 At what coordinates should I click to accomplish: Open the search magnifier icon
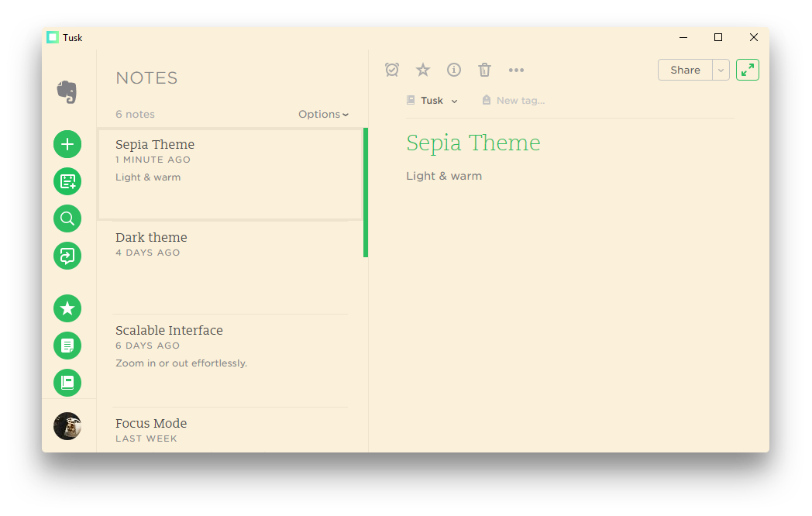(x=67, y=218)
